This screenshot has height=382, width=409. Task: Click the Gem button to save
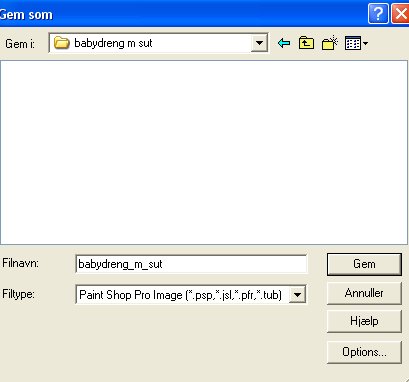[364, 264]
